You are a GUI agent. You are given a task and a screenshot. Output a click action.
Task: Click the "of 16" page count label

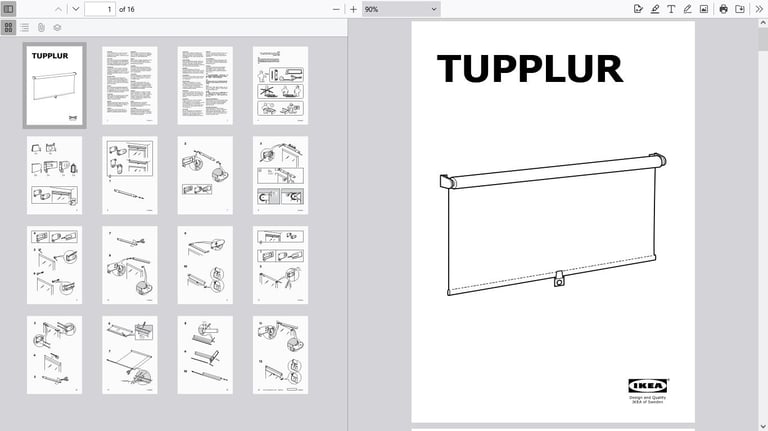(x=127, y=9)
